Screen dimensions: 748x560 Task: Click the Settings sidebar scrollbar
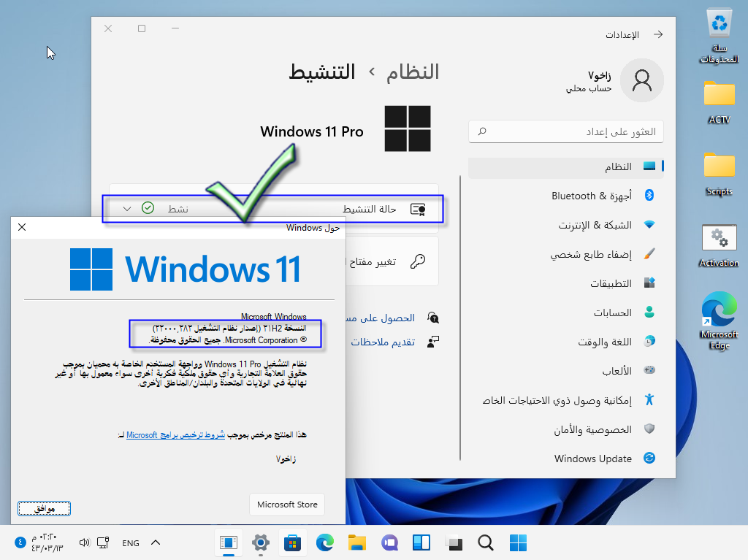[460, 318]
